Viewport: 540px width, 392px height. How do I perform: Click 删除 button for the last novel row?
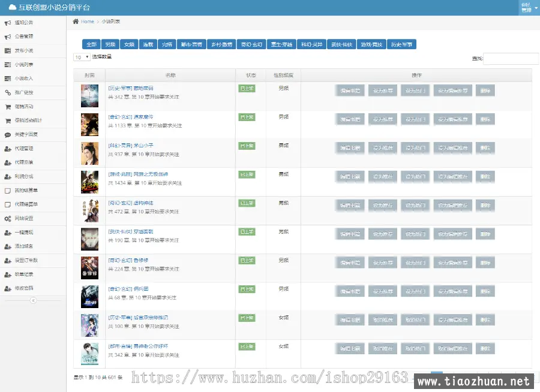[485, 349]
